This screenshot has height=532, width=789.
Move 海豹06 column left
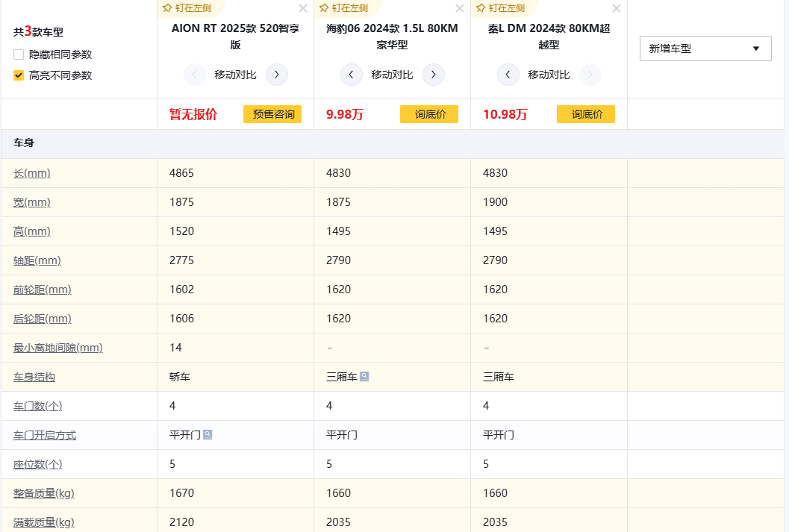(352, 75)
